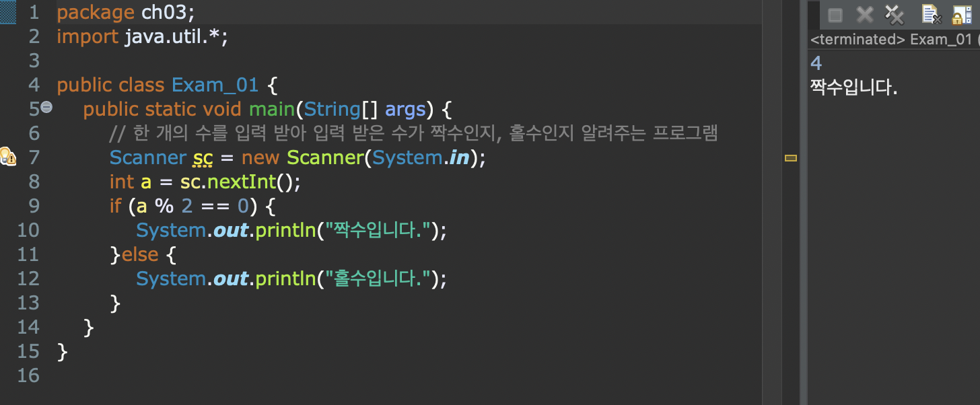Click the 'if (a % 2 == 0)' condition
Viewport: 980px width, 405px height.
click(186, 206)
